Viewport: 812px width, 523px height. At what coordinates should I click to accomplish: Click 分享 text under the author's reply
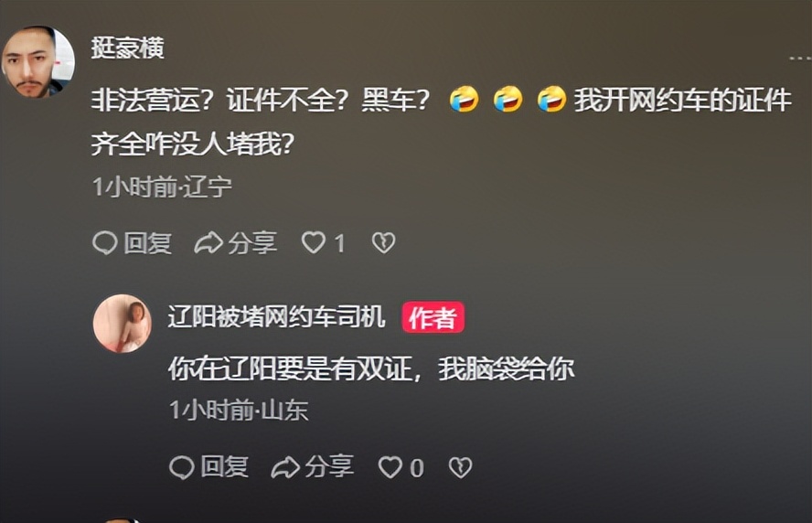[x=329, y=467]
